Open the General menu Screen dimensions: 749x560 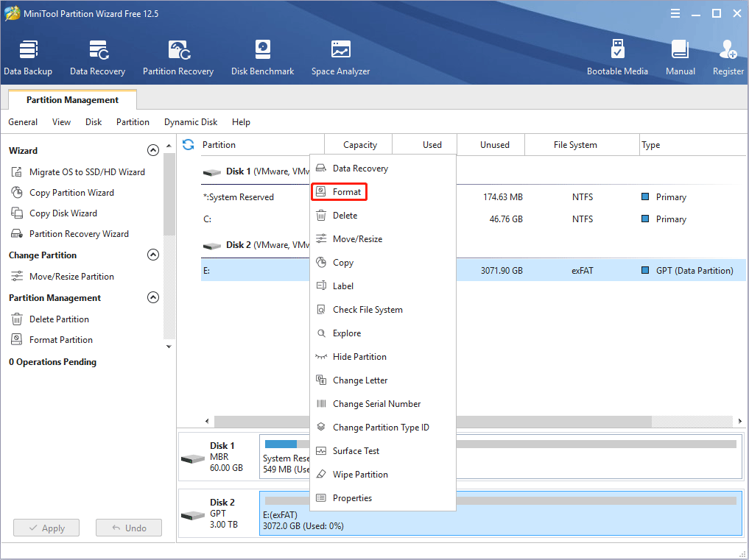click(x=23, y=121)
